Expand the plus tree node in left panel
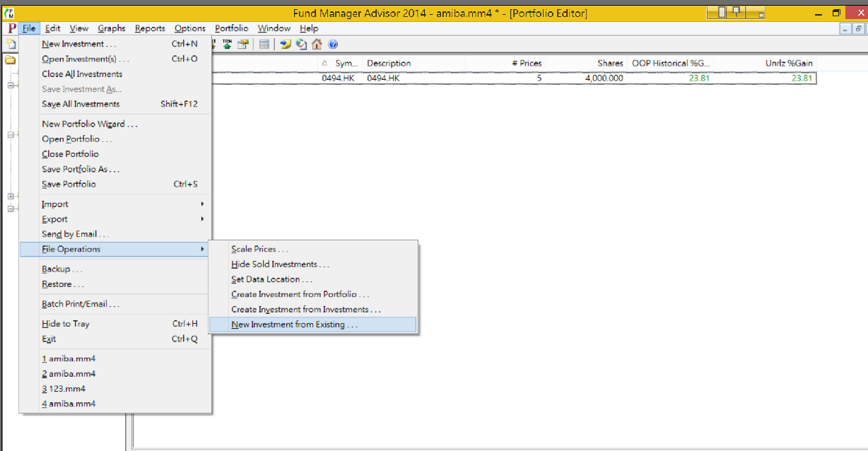Image resolution: width=868 pixels, height=451 pixels. pos(11,197)
